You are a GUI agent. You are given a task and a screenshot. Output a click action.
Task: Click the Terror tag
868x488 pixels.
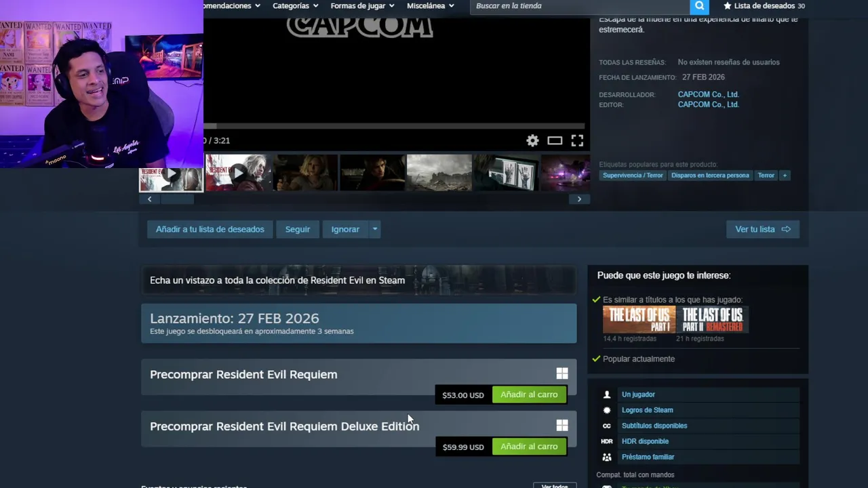tap(766, 176)
